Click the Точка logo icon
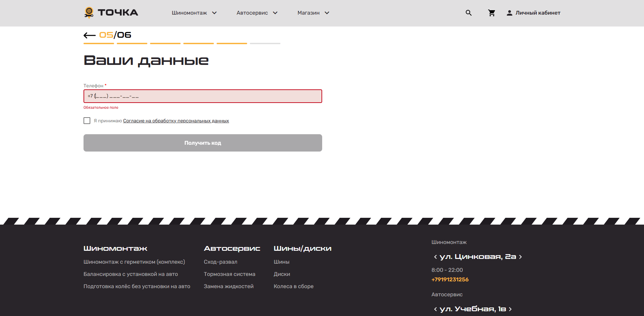Image resolution: width=644 pixels, height=316 pixels. (x=89, y=13)
